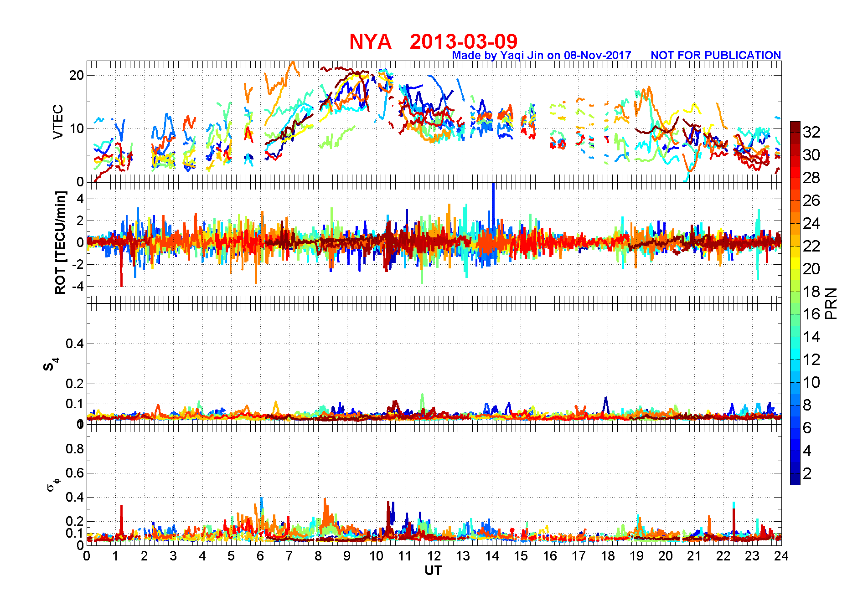Click the dark blue bottom of PRN colorbar
Screen dimensions: 868x606
[x=795, y=479]
